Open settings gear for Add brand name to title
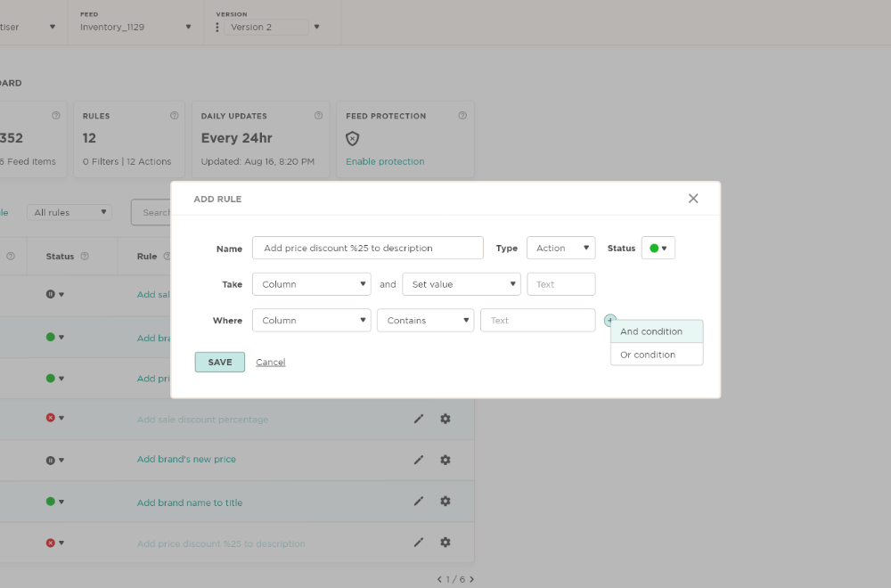 (445, 502)
